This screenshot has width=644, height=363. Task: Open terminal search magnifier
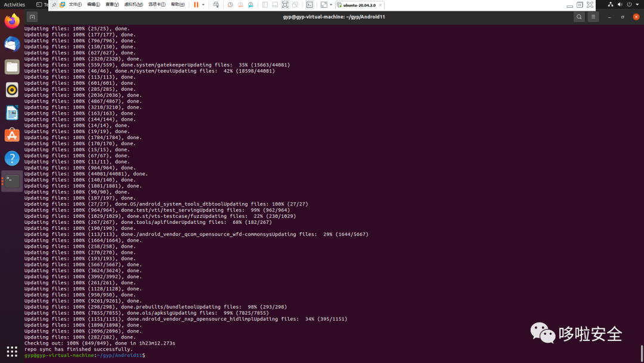tap(579, 17)
